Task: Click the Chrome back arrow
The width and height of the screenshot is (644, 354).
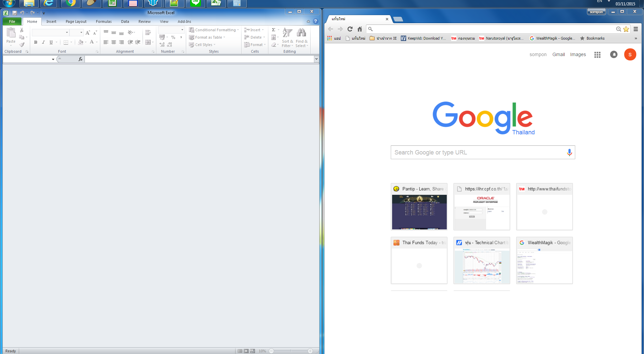Action: pos(330,29)
